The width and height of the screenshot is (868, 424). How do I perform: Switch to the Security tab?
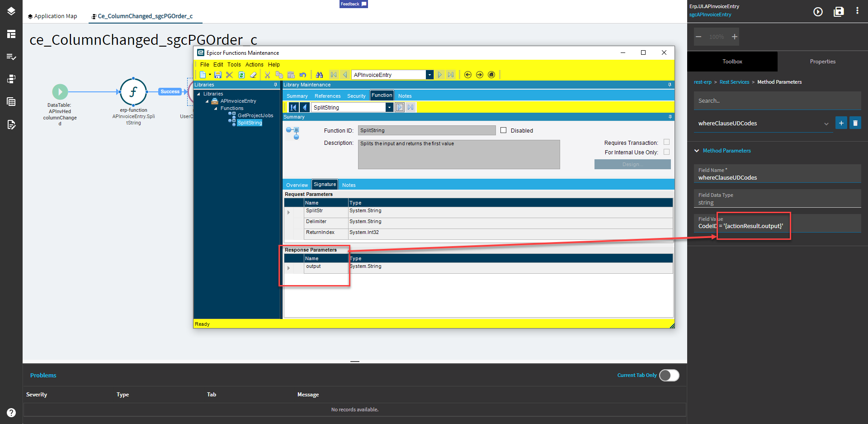tap(356, 96)
